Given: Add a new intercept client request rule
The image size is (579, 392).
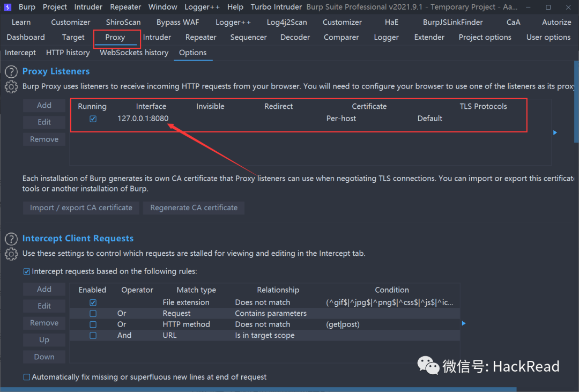Looking at the screenshot, I should pos(44,289).
